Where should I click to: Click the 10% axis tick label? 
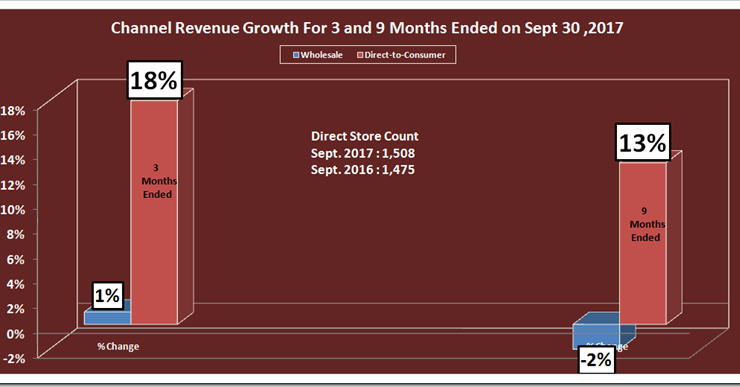pos(13,210)
